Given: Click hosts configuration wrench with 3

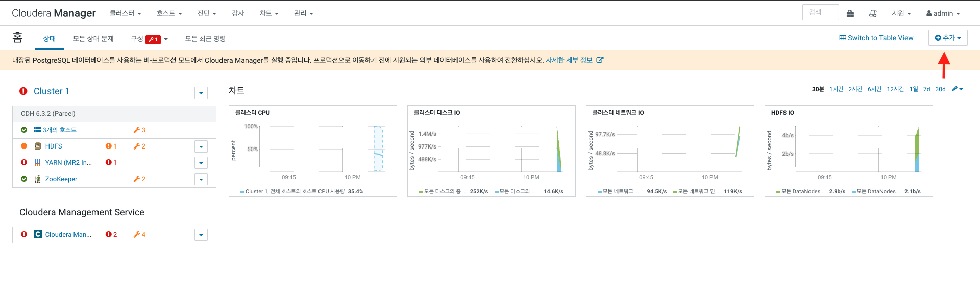Looking at the screenshot, I should pos(139,130).
